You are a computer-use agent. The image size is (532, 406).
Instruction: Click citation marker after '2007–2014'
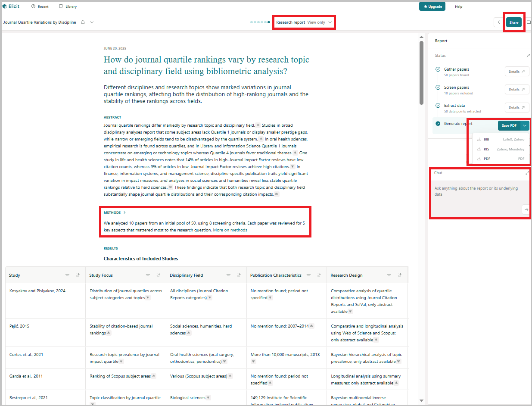[311, 326]
